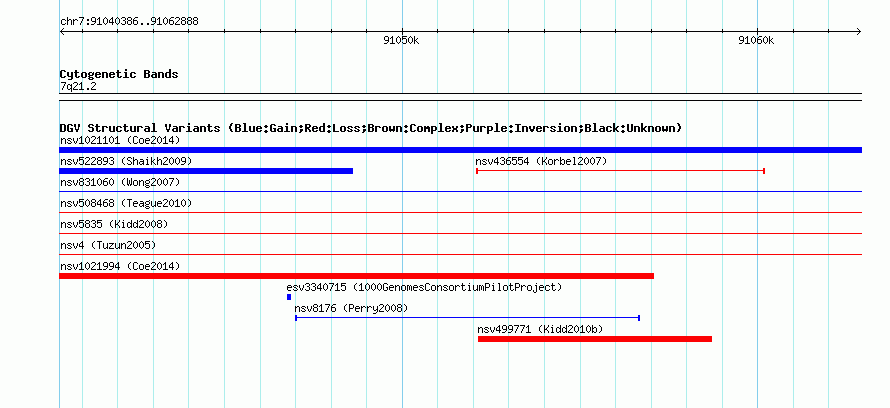Click the nsv831060 (Wong2007) thin blue line
The width and height of the screenshot is (890, 408).
460,192
